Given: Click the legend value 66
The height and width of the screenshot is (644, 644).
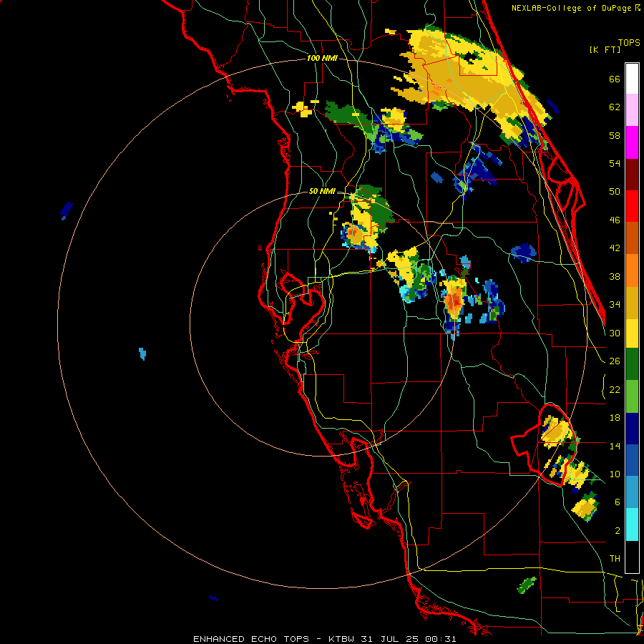Looking at the screenshot, I should click(x=615, y=79).
